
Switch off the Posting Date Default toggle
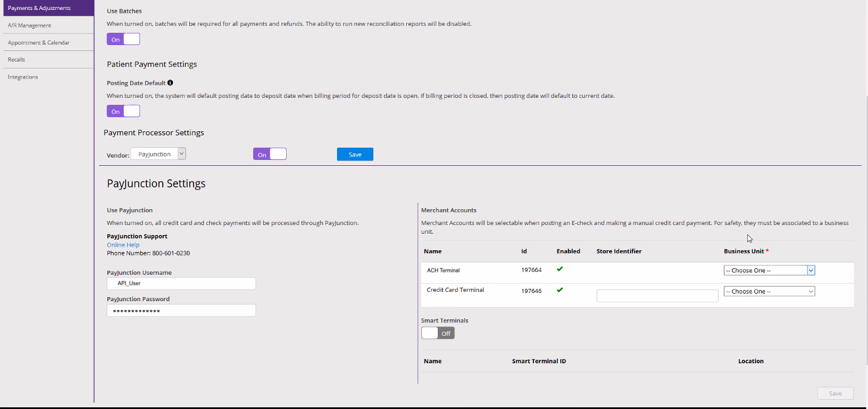[123, 111]
